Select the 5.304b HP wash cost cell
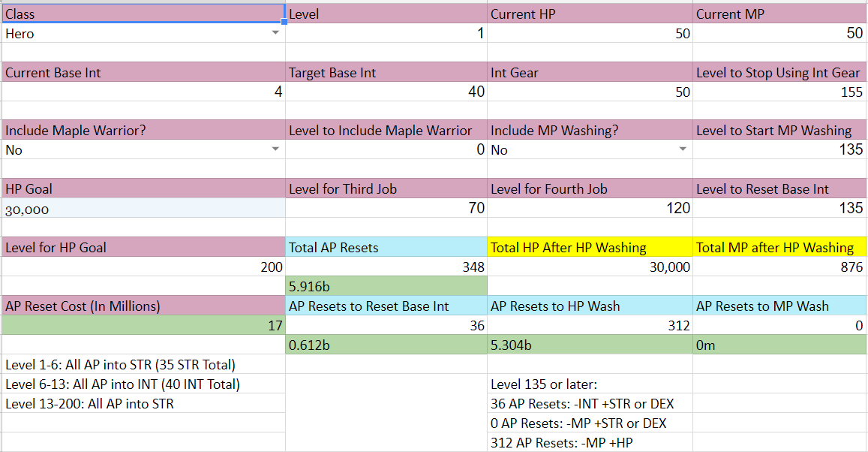Viewport: 868px width, 452px height. pyautogui.click(x=590, y=345)
